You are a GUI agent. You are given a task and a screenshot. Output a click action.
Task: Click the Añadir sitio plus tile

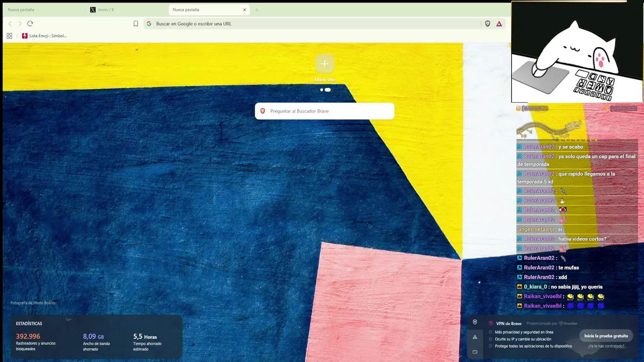pyautogui.click(x=325, y=64)
